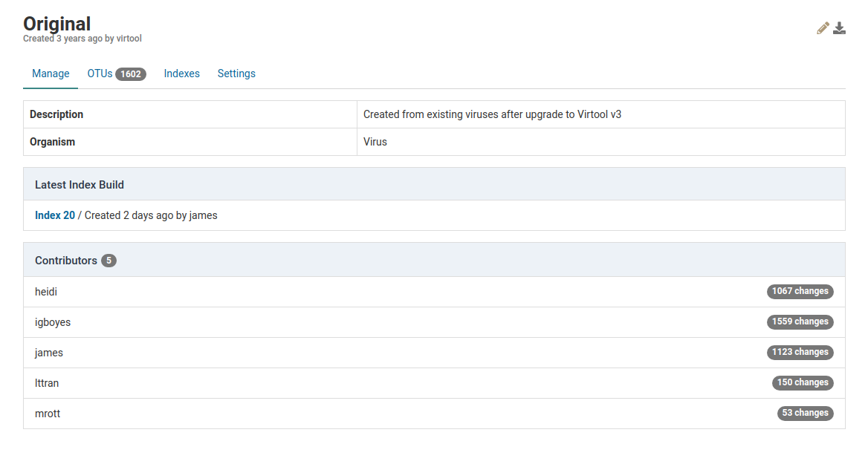Click the Latest Index Build header
The image size is (868, 467).
pos(80,184)
